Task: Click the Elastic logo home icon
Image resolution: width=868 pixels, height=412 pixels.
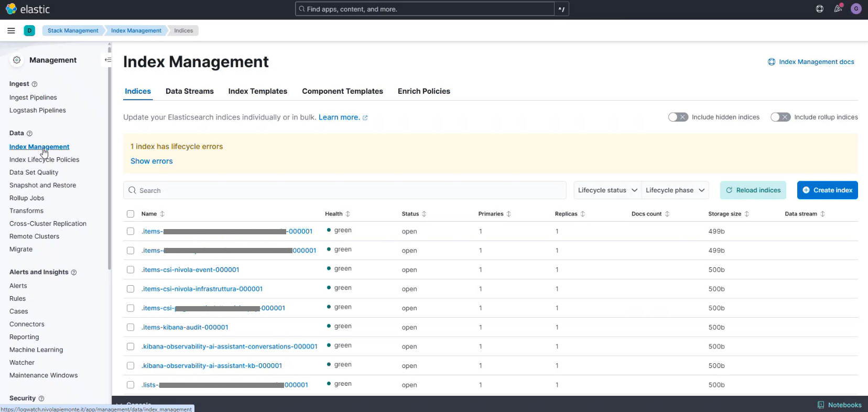Action: (11, 9)
